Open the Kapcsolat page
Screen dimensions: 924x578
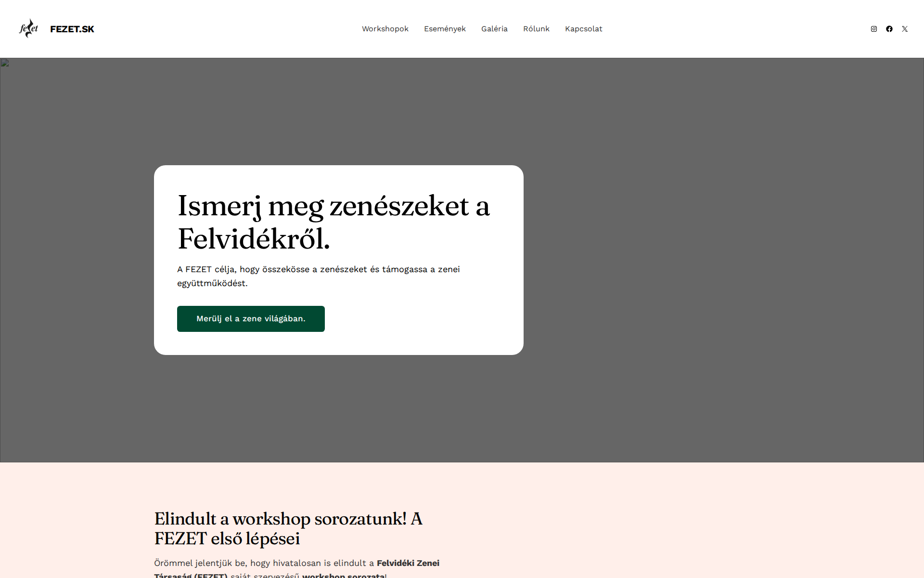(583, 29)
